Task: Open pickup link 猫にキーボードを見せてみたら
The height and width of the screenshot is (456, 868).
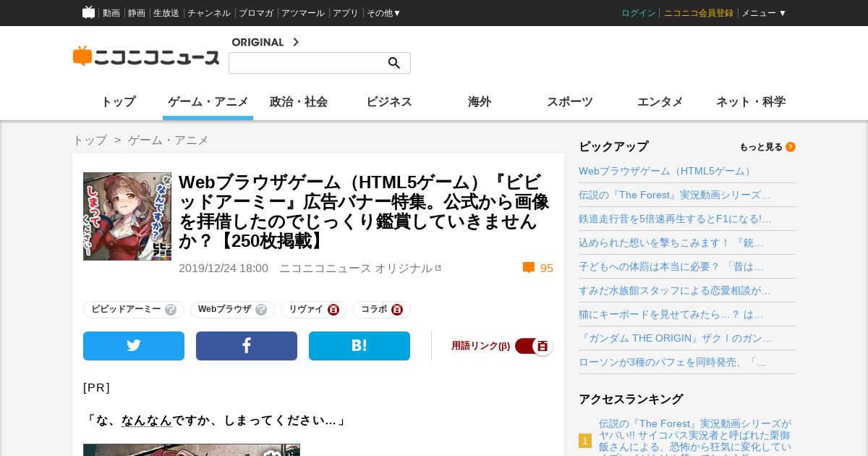Action: click(x=671, y=315)
